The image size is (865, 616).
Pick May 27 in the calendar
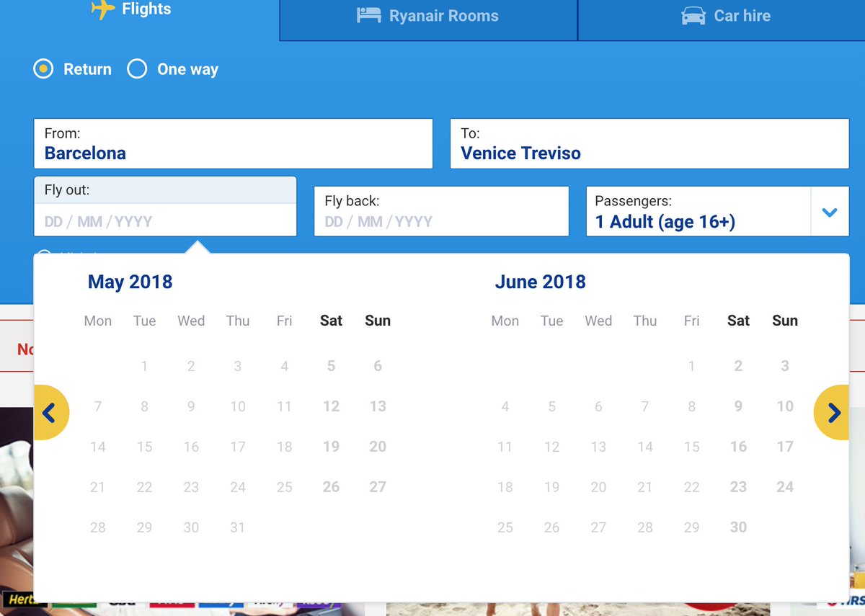click(x=378, y=487)
